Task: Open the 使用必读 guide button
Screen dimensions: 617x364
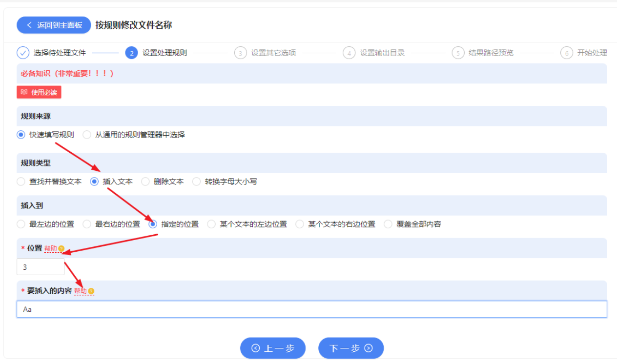Action: (39, 92)
